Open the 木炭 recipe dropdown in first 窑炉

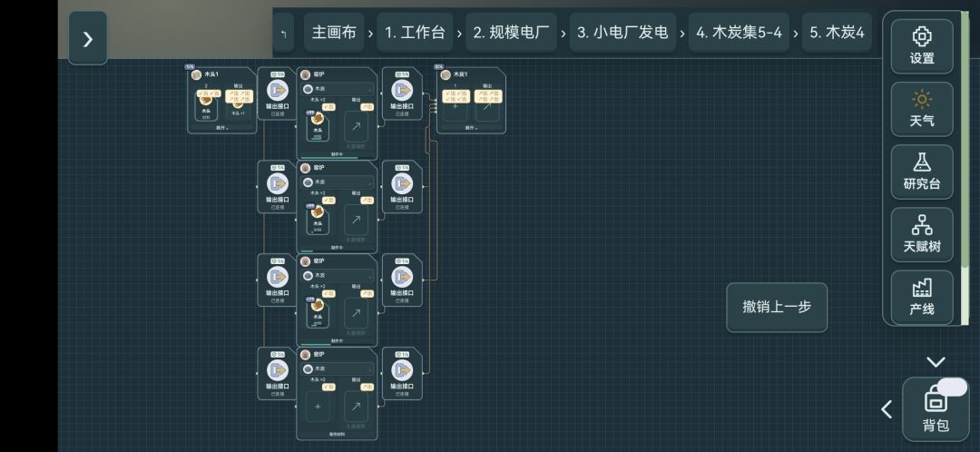pos(338,89)
